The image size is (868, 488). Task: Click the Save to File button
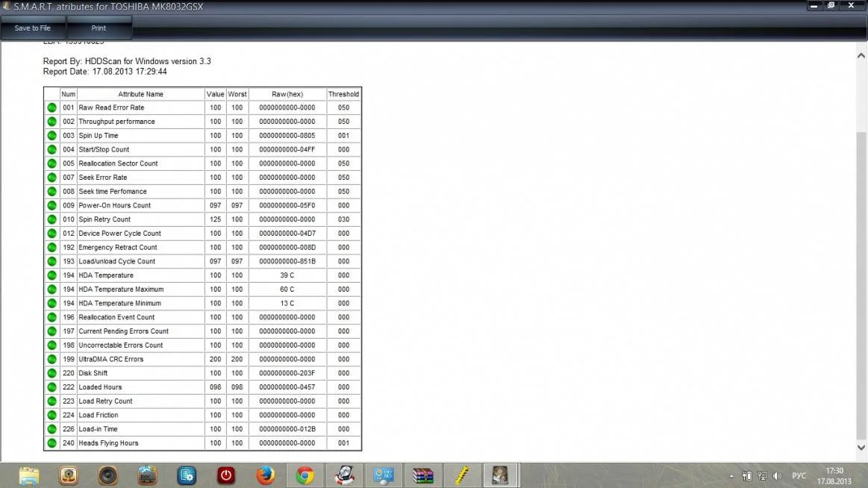coord(33,28)
